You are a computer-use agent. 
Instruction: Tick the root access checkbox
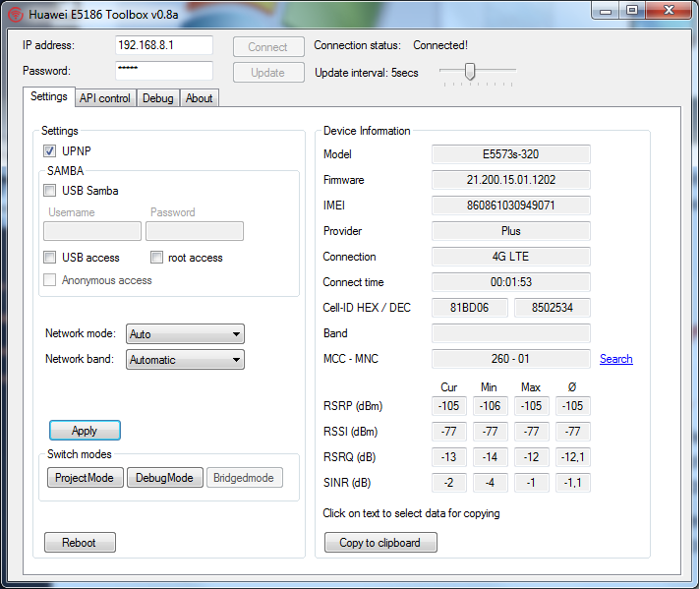tap(156, 258)
